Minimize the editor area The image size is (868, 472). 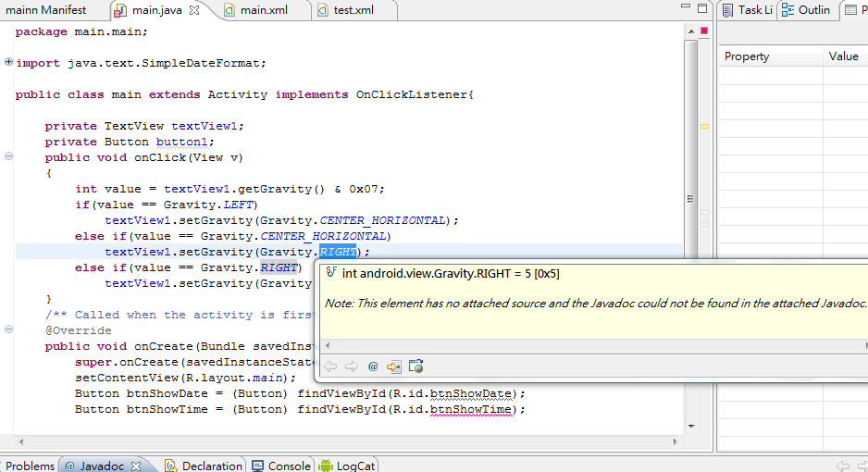coord(686,6)
